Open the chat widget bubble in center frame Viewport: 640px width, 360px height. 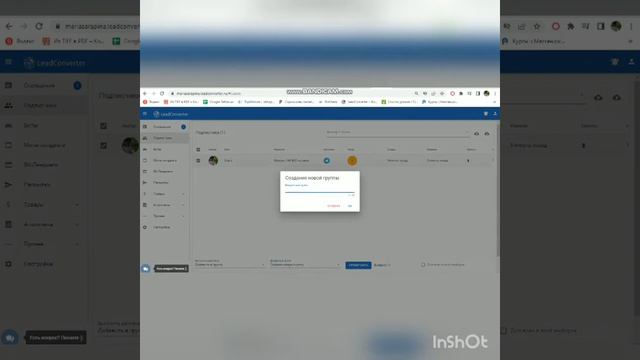(x=145, y=269)
